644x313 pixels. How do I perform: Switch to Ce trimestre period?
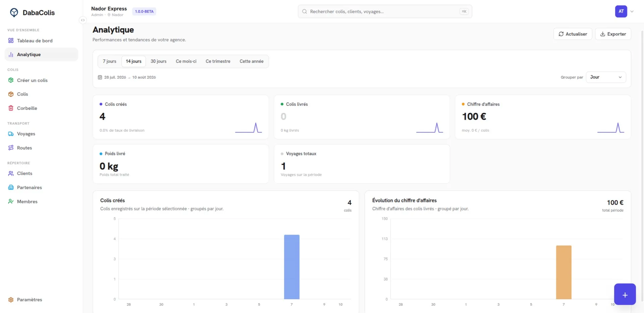[218, 61]
